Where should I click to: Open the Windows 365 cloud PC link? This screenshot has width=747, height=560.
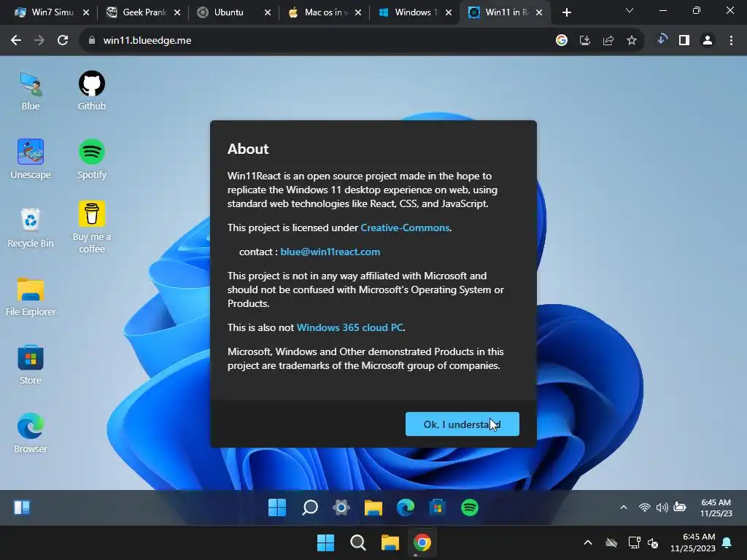click(x=349, y=327)
